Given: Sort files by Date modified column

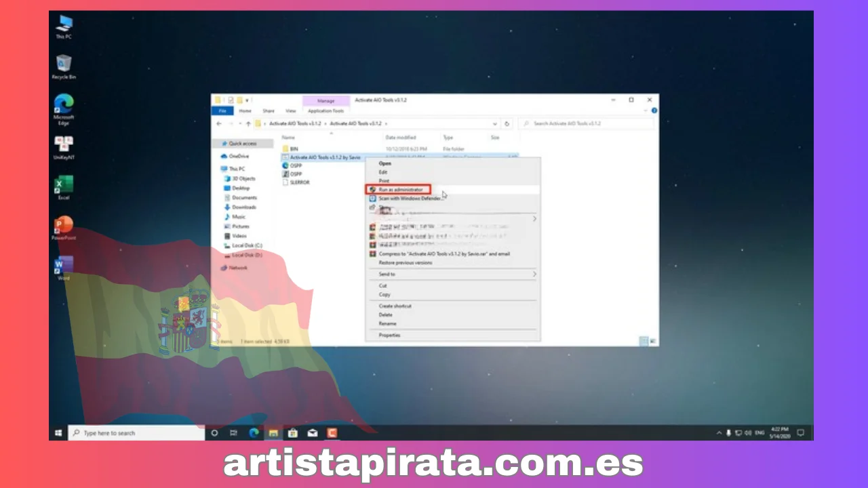Looking at the screenshot, I should pos(401,138).
